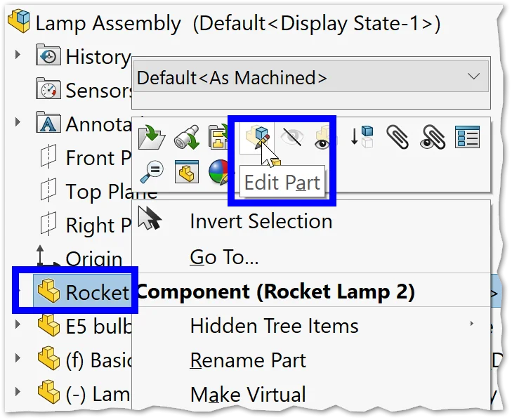The image size is (512, 420).
Task: Click the Component Properties list icon
Action: [x=467, y=137]
